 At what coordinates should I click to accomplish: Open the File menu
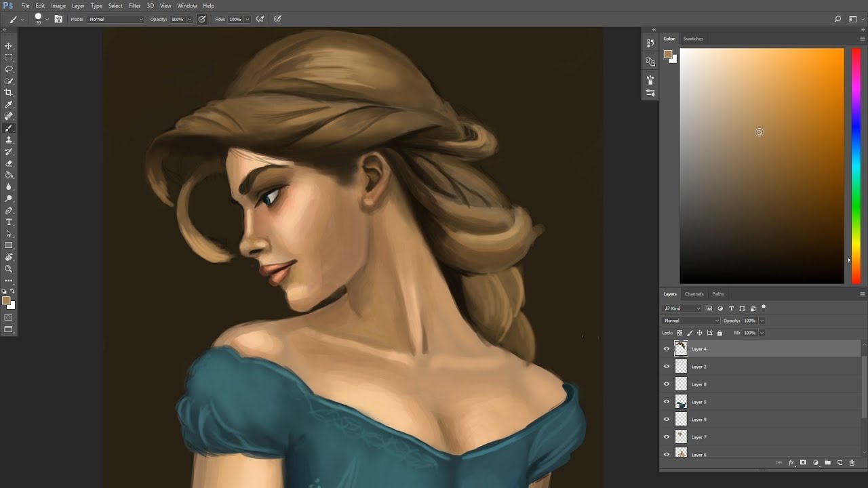point(25,6)
